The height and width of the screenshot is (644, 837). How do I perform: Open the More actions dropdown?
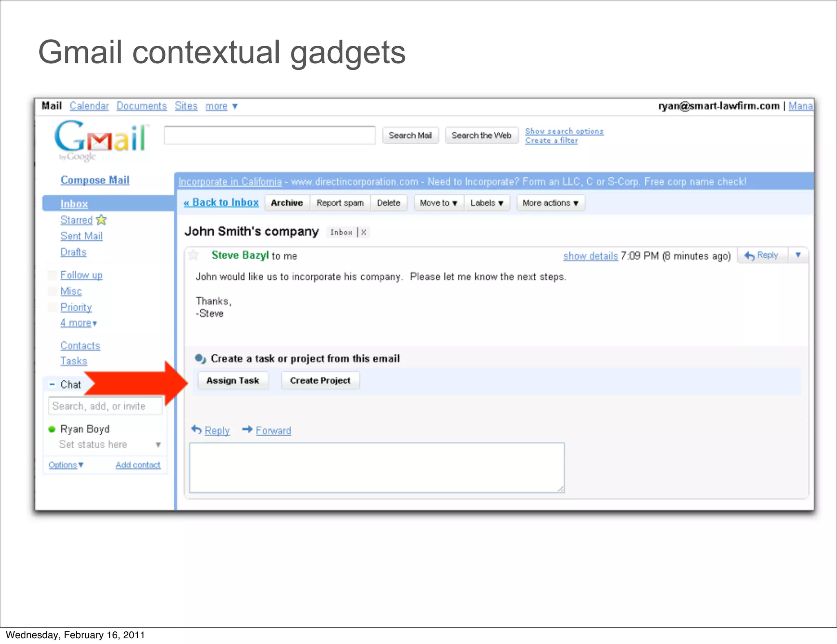pyautogui.click(x=551, y=203)
